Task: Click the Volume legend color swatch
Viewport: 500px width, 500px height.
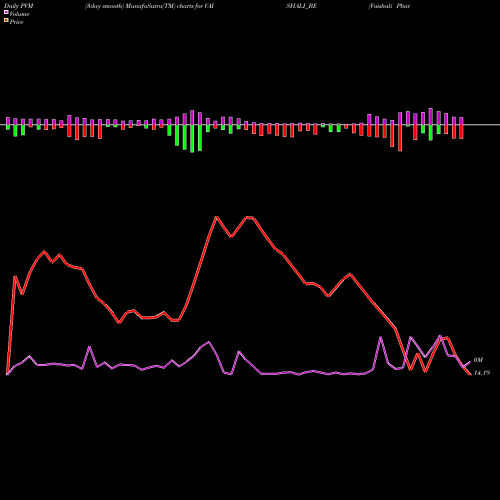Action: (6, 12)
